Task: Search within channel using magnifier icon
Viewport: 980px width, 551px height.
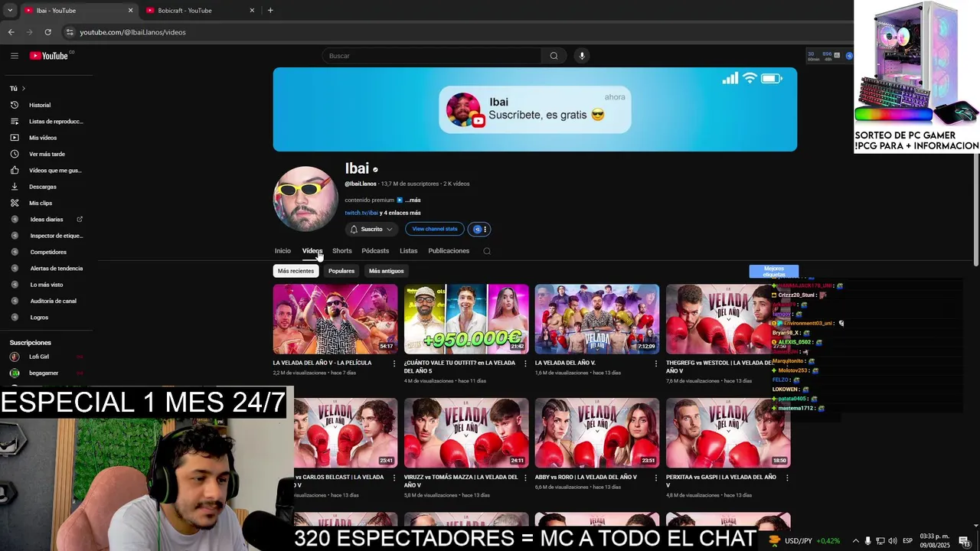Action: point(487,251)
